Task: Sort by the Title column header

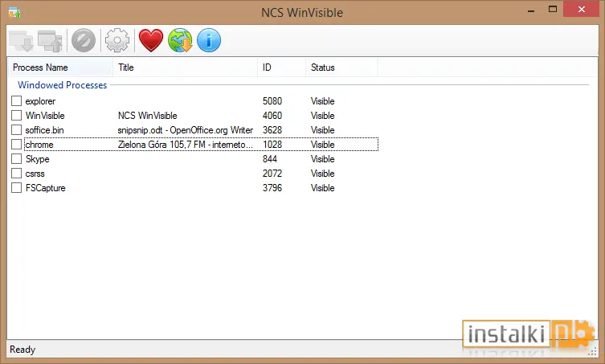Action: click(x=186, y=67)
